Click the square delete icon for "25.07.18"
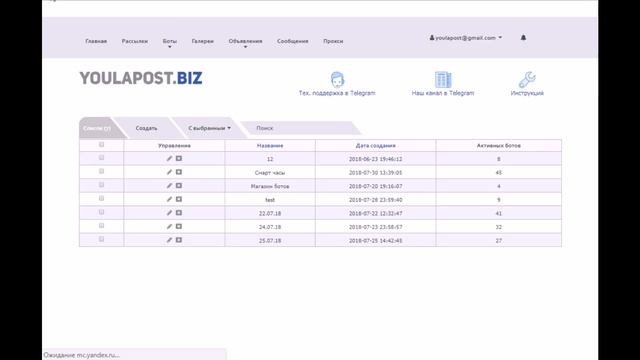 [179, 240]
